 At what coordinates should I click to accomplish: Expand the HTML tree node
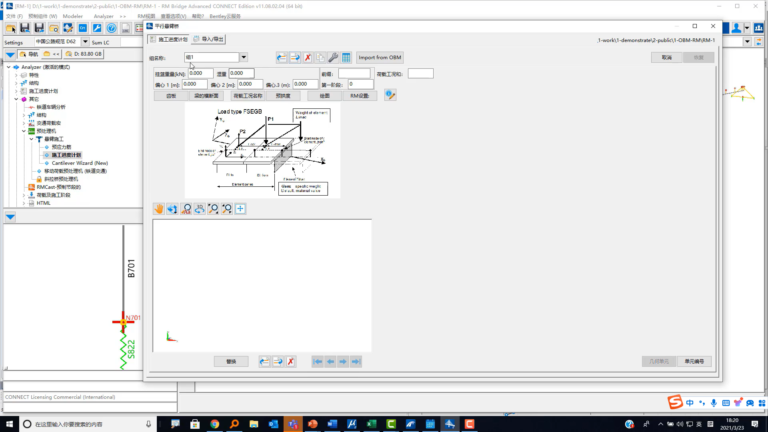24,203
